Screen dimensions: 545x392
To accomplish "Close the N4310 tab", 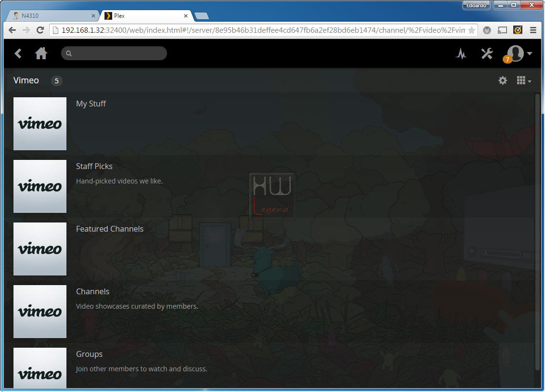I will 93,15.
